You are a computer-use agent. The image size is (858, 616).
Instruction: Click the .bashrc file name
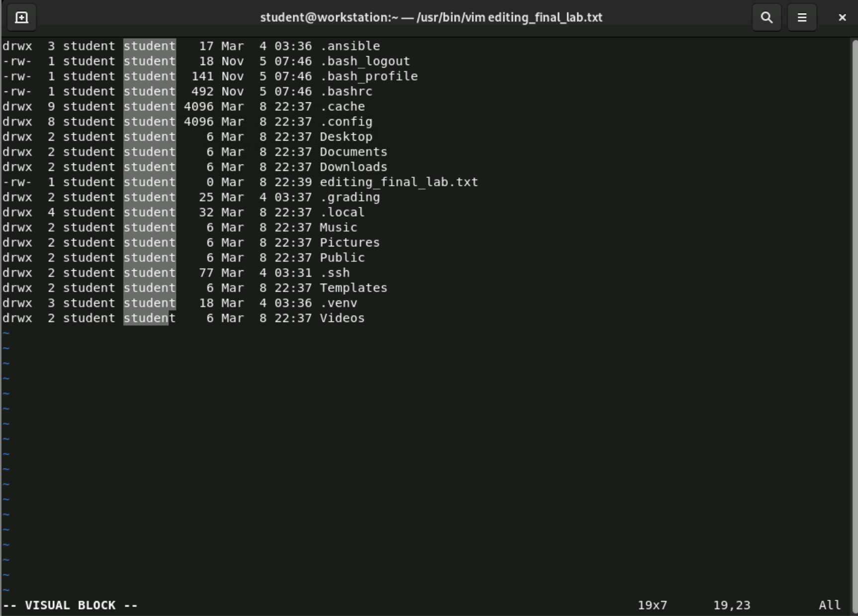coord(346,91)
